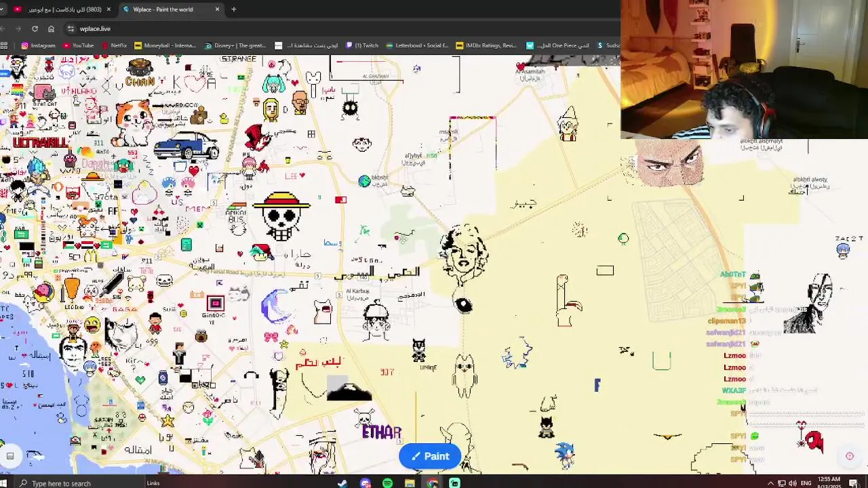
Task: Click the red ULTRAKILL pixel text
Action: pyautogui.click(x=41, y=143)
